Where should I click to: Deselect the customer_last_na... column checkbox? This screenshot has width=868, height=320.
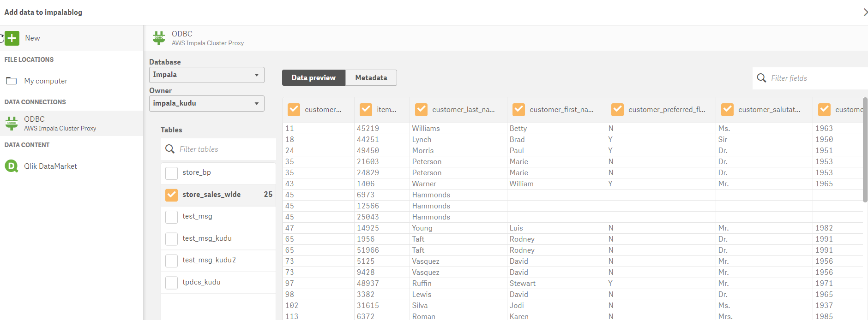[x=422, y=110]
